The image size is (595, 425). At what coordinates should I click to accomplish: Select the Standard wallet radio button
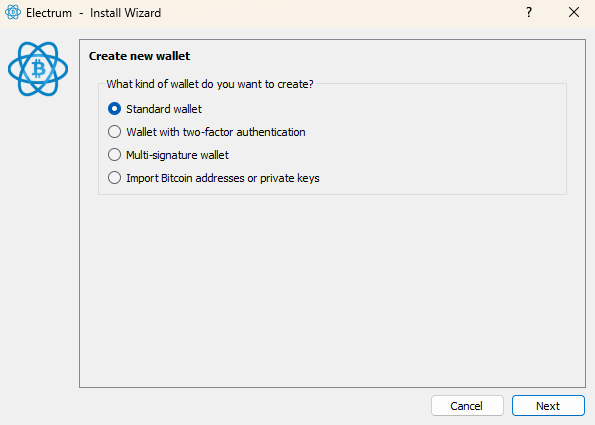click(114, 109)
